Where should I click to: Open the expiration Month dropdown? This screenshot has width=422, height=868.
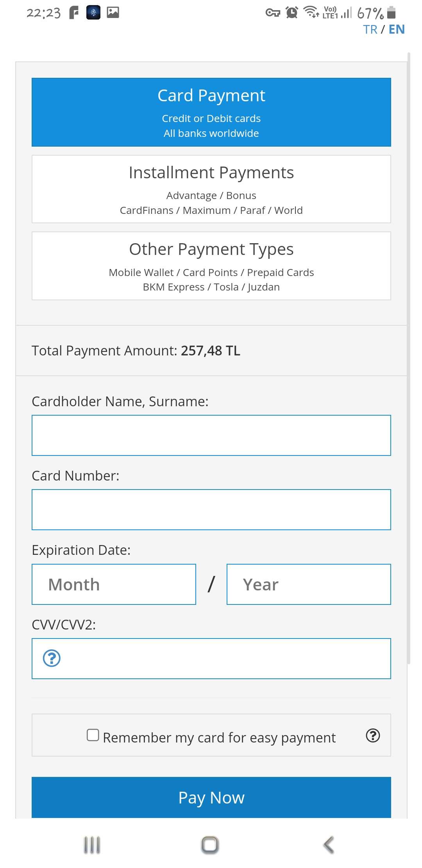click(114, 584)
